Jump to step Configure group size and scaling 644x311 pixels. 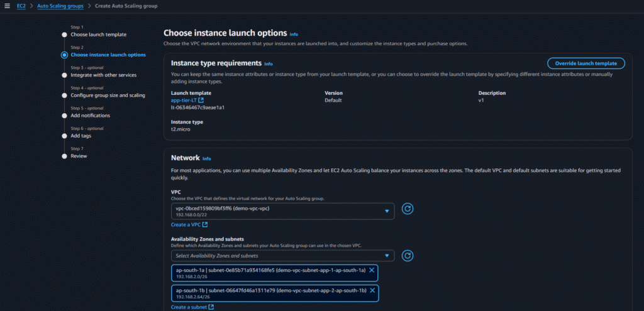[108, 95]
